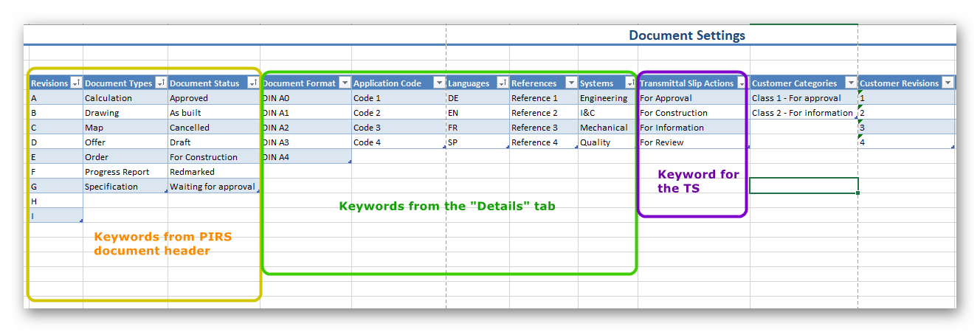Select the Offer document type cell
The image size is (980, 332).
(x=125, y=142)
